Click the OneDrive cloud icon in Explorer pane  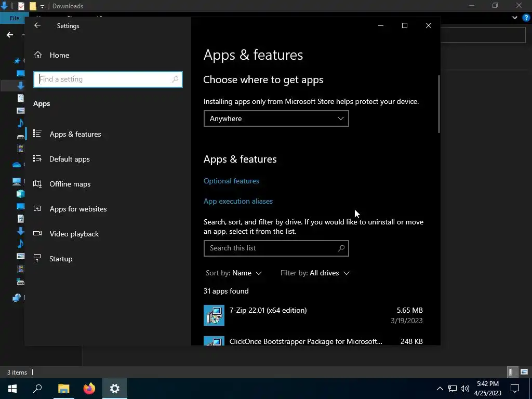17,165
